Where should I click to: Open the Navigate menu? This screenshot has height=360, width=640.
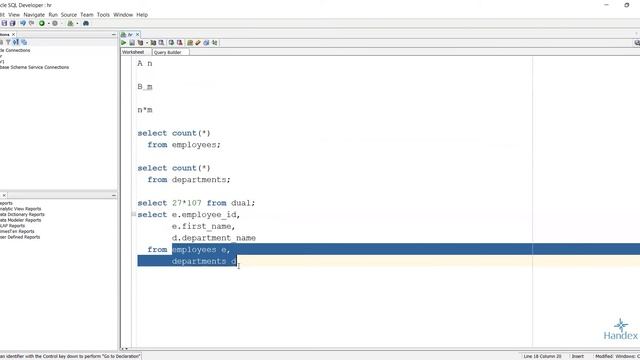click(x=34, y=15)
